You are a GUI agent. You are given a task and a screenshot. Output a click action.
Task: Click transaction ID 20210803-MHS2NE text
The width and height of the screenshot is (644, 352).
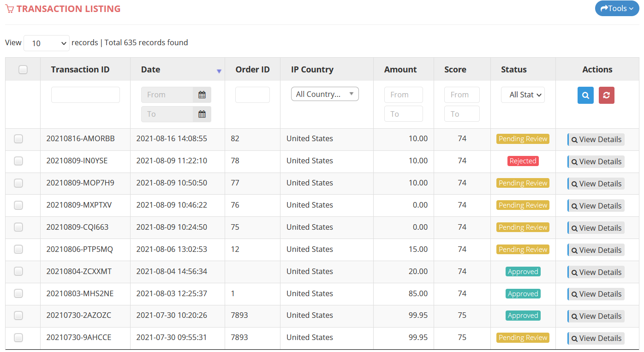click(x=80, y=293)
